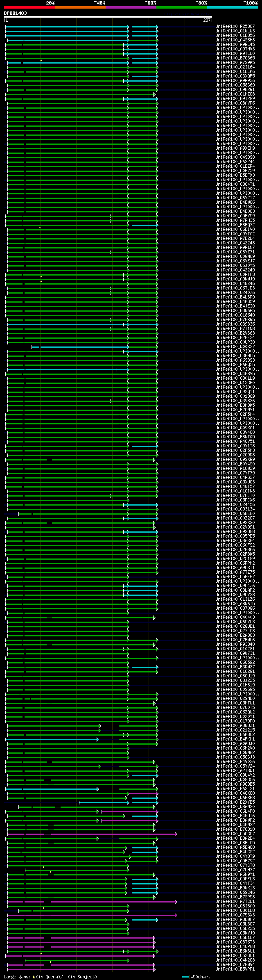
Task: Select the UniRef100_A9TLL0 label
Action: [x=235, y=54]
